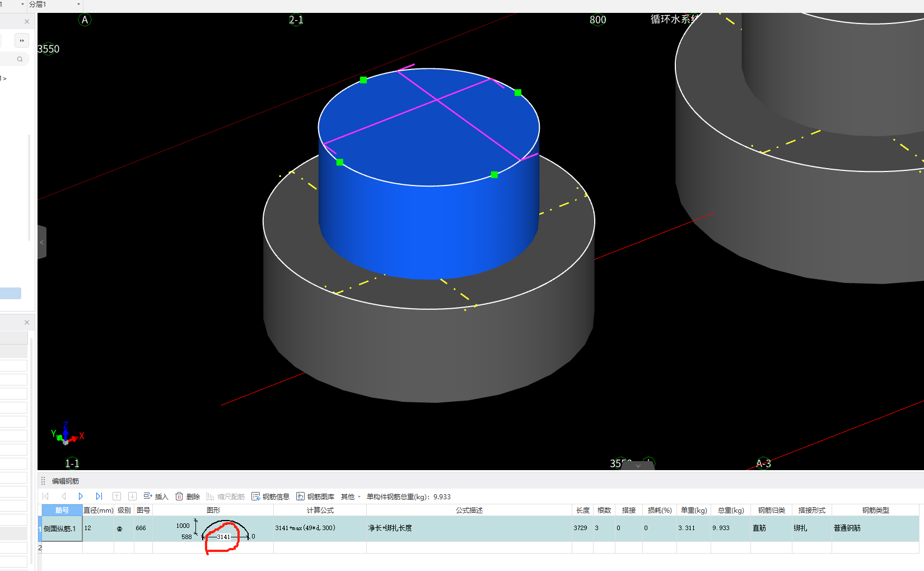
Task: Close the upper left side panel
Action: click(x=27, y=21)
